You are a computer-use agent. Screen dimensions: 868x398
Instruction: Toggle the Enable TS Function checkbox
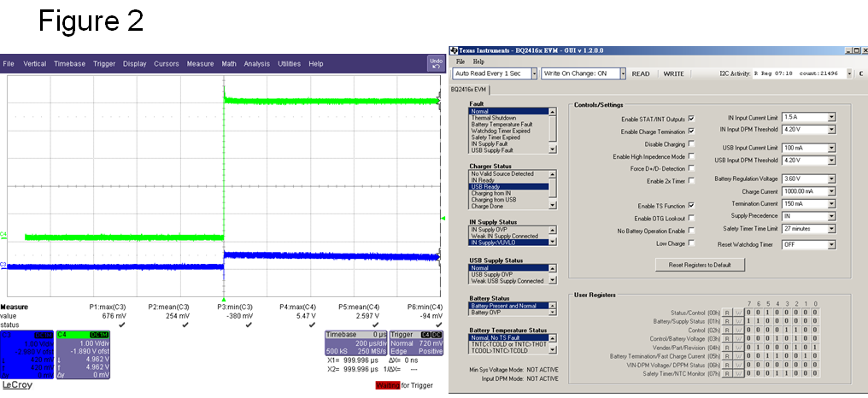click(x=691, y=205)
